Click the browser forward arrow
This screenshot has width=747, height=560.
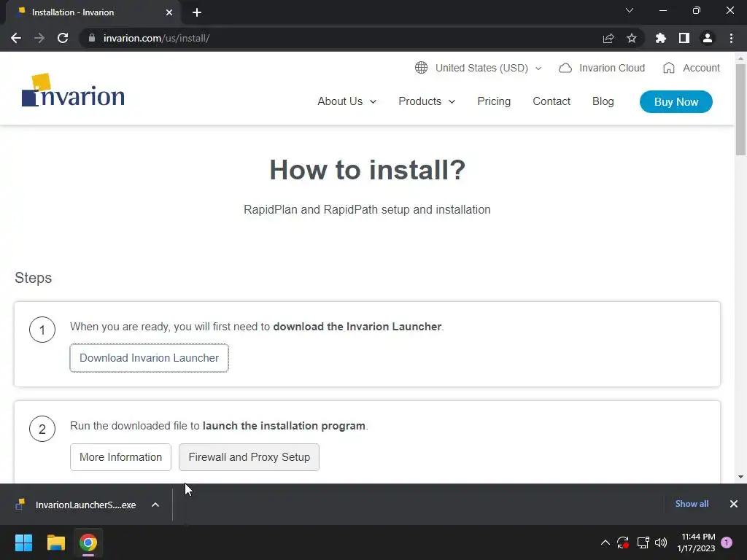pyautogui.click(x=39, y=38)
